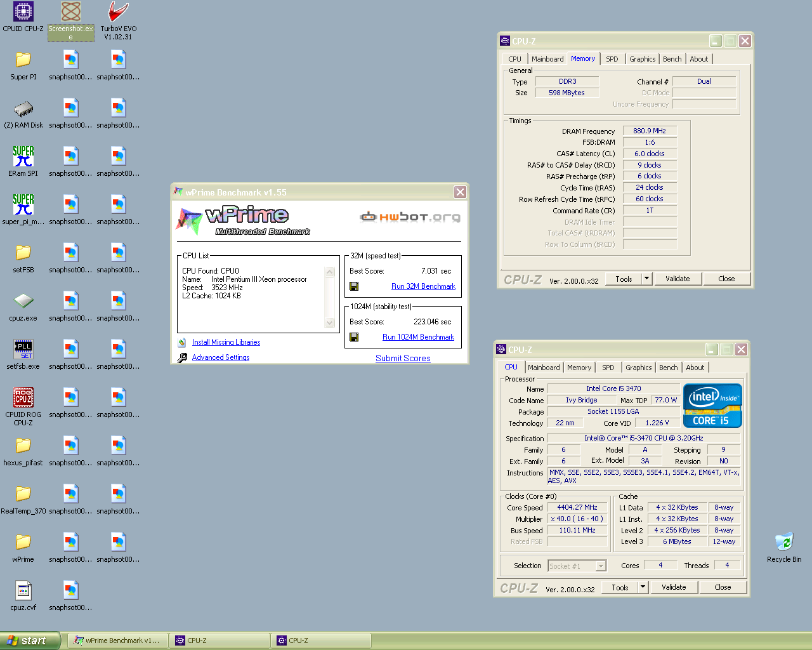The height and width of the screenshot is (650, 812).
Task: Click Submit Scores link in wPrime
Action: coord(403,358)
